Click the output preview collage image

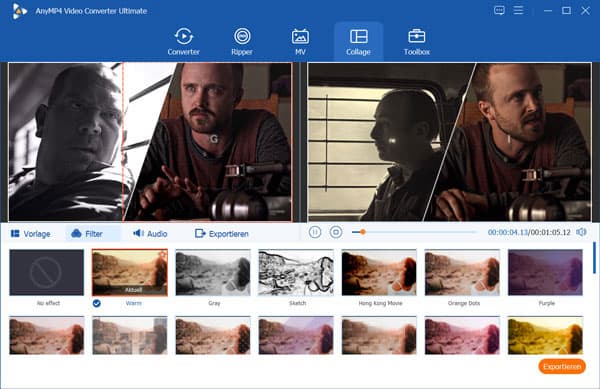click(450, 142)
